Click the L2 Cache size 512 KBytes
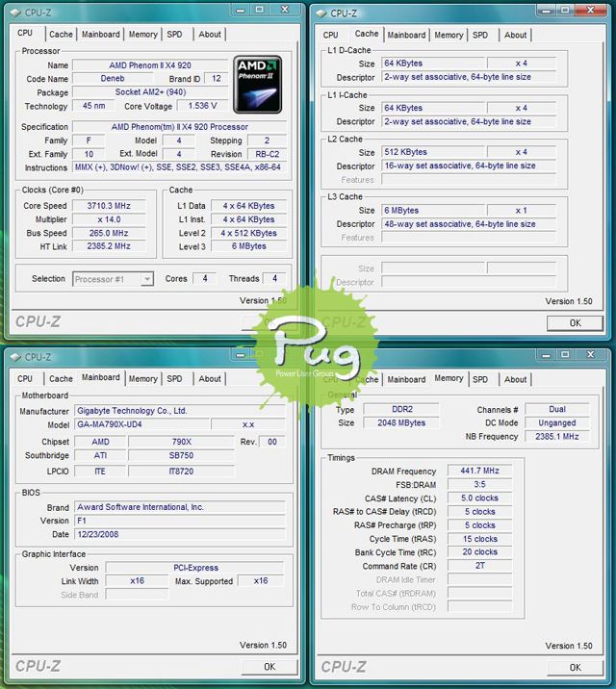The width and height of the screenshot is (616, 689). [x=433, y=152]
